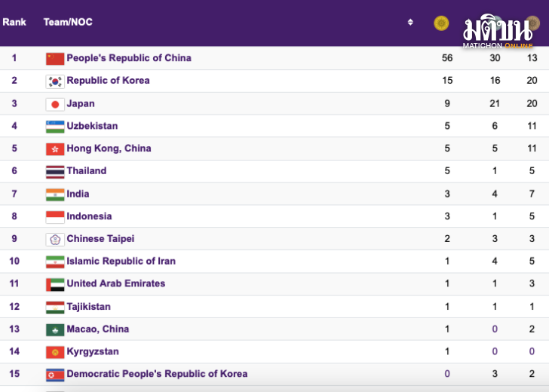Screen dimensions: 549x392
Task: Open Hong Kong, China team link
Action: (109, 149)
